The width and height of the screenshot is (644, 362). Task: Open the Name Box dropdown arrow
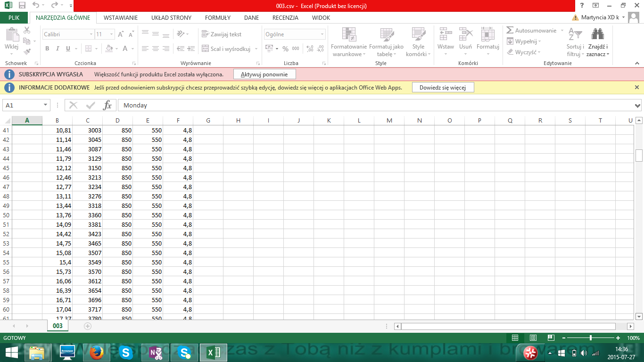click(x=45, y=105)
